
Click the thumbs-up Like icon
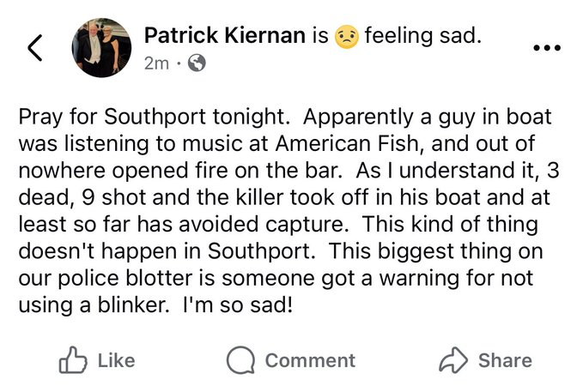point(73,359)
